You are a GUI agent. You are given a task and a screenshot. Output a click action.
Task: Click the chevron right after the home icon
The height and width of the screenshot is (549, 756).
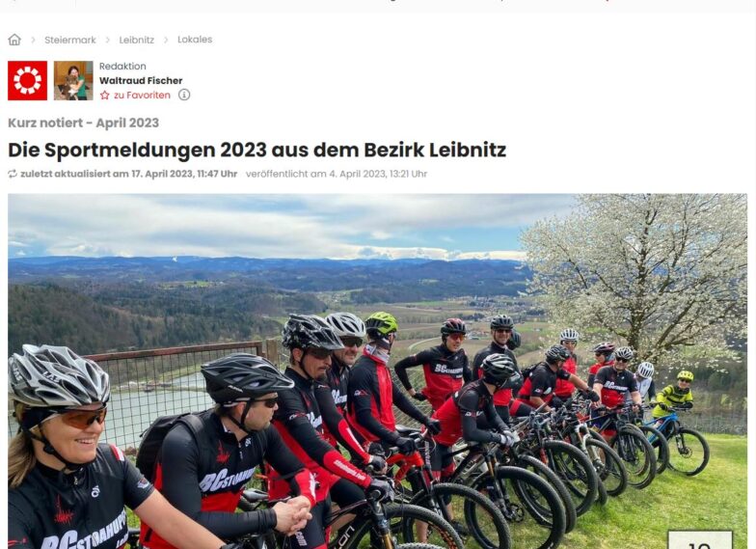coord(33,41)
